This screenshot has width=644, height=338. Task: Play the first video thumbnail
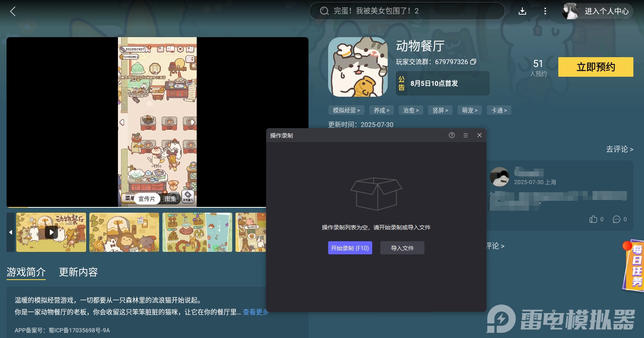click(51, 232)
